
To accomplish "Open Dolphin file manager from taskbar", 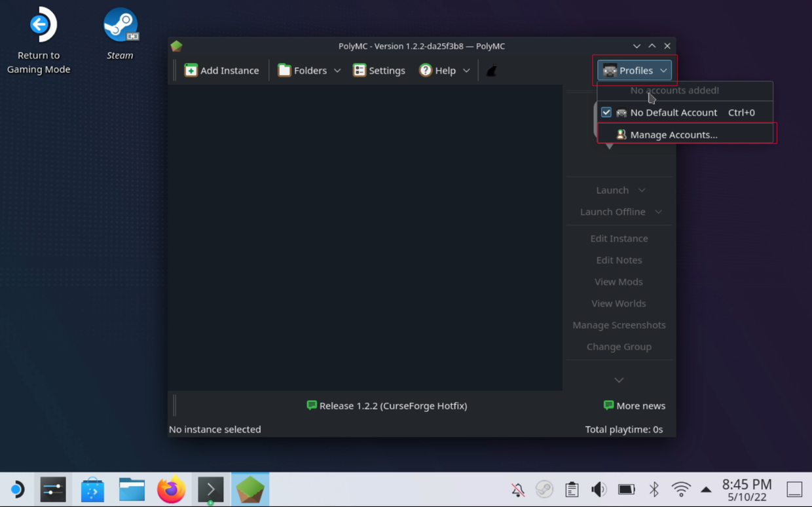I will [132, 489].
